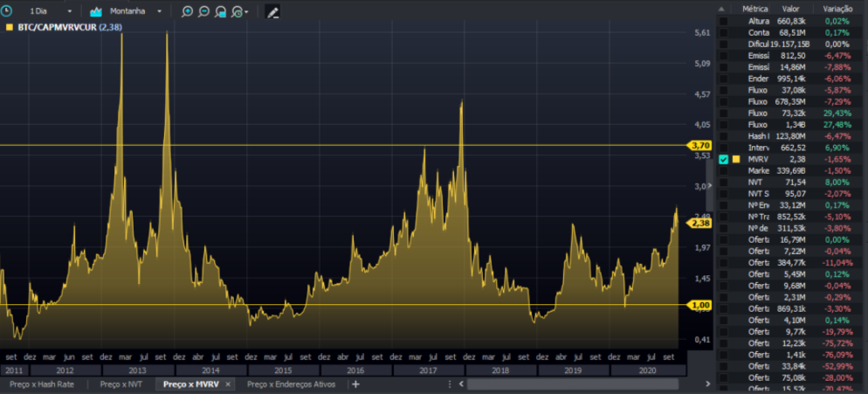The height and width of the screenshot is (394, 868).
Task: Click the Altura value 660,83k
Action: [x=792, y=21]
